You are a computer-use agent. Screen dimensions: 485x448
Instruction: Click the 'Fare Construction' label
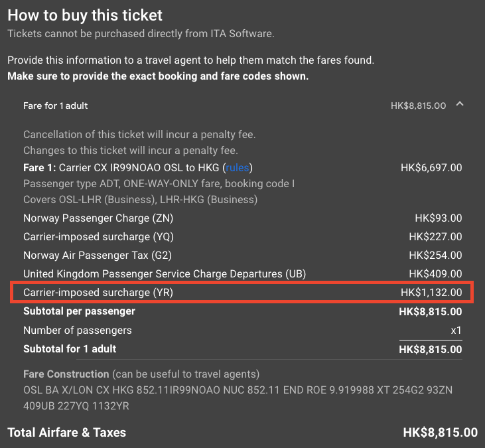pos(66,374)
